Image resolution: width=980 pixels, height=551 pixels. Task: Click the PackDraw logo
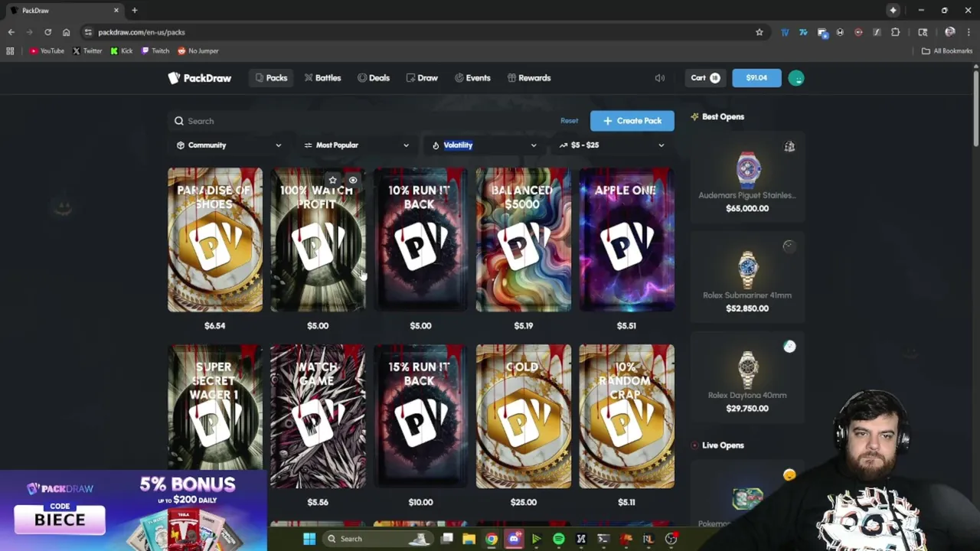pyautogui.click(x=199, y=77)
